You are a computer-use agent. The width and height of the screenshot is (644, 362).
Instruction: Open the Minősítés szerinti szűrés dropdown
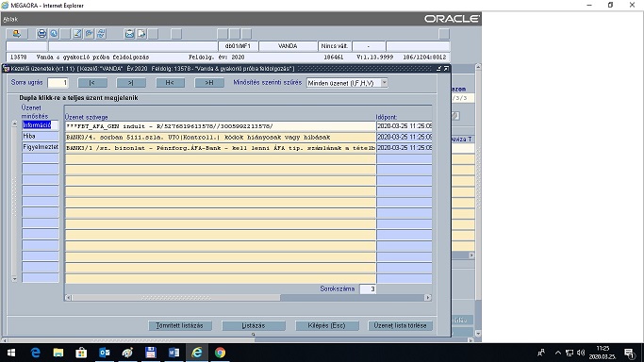[384, 83]
